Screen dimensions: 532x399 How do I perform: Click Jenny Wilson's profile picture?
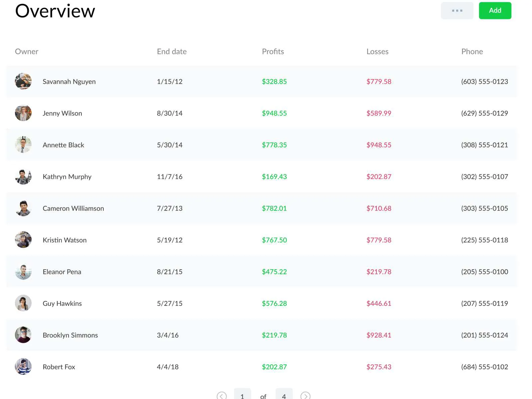(x=23, y=113)
